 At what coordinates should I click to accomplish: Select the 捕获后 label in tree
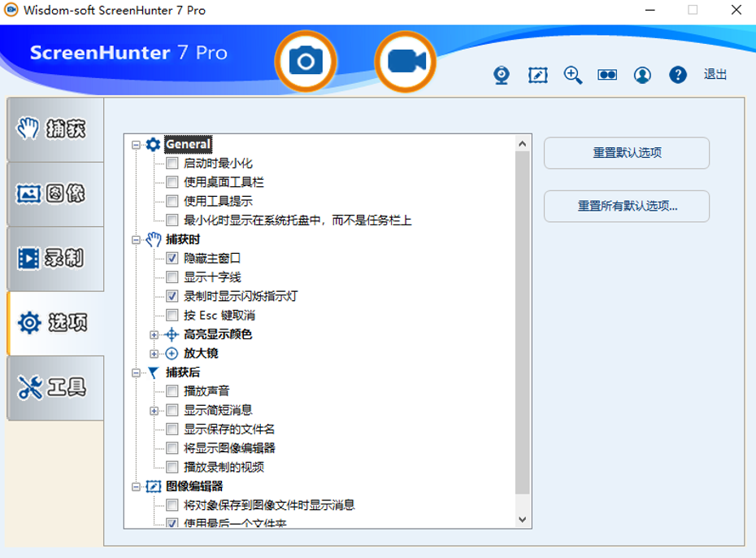(183, 373)
